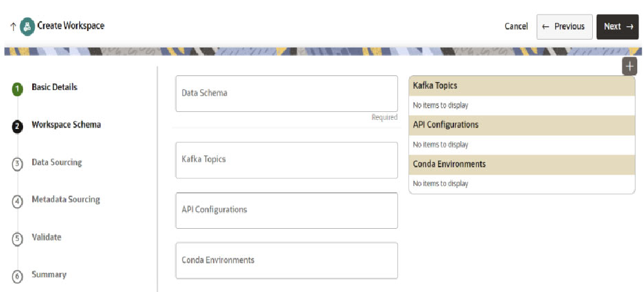Click step 4 circle for Metadata Sourcing
Screen dimensions: 644x292
click(x=17, y=202)
